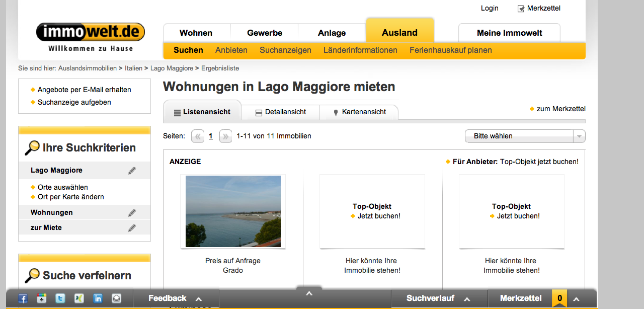
Task: Switch to the Detailansicht tab
Action: click(280, 112)
